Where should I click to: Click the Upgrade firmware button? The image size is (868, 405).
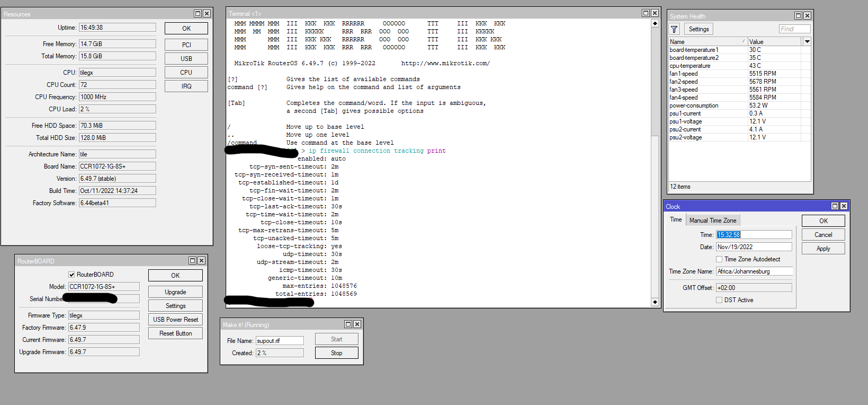[175, 292]
